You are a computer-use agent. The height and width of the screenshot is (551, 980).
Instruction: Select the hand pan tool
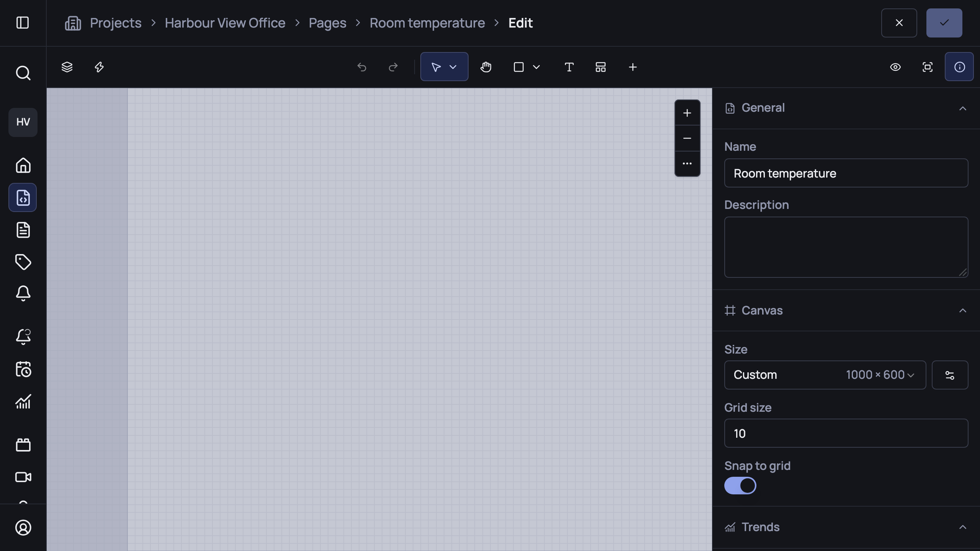pyautogui.click(x=486, y=67)
